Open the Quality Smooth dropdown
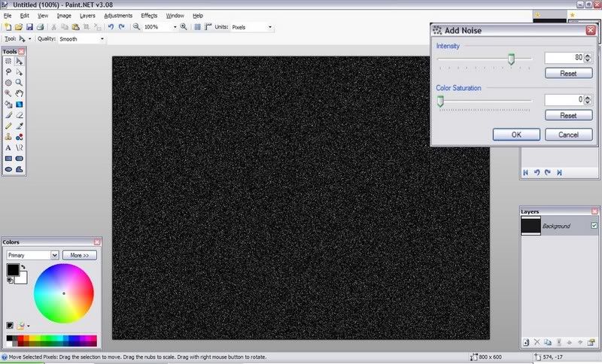The width and height of the screenshot is (602, 364). [102, 39]
